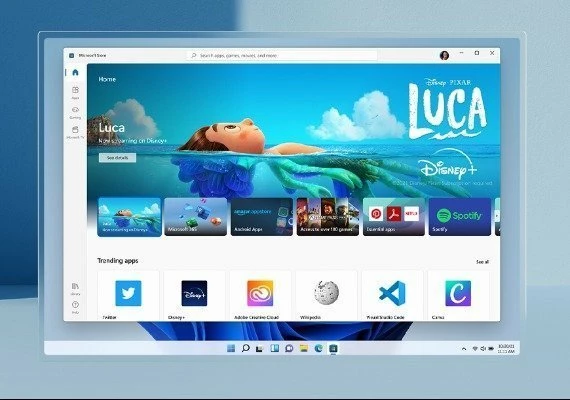Go to the Gaming section in the sidebar

point(75,112)
